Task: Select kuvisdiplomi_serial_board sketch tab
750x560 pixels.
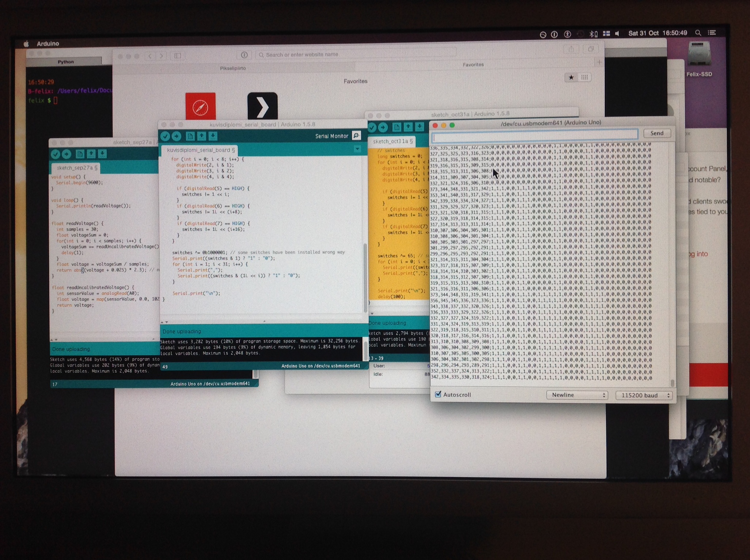Action: (x=199, y=150)
